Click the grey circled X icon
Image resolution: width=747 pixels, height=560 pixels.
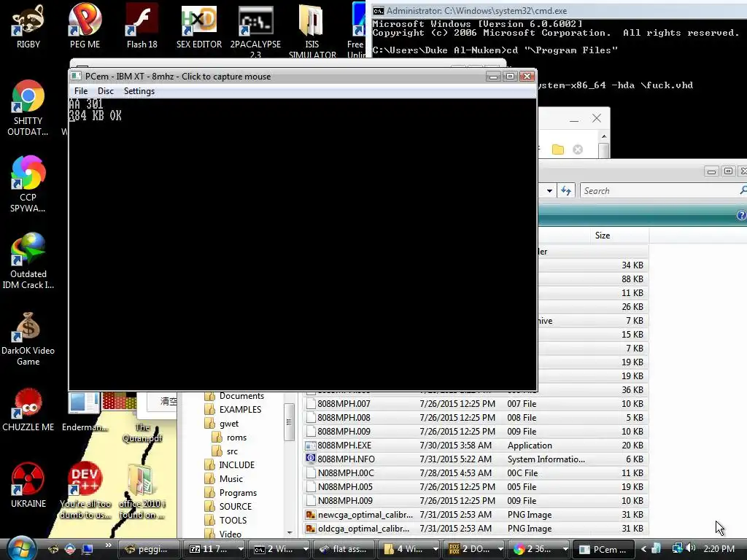578,149
